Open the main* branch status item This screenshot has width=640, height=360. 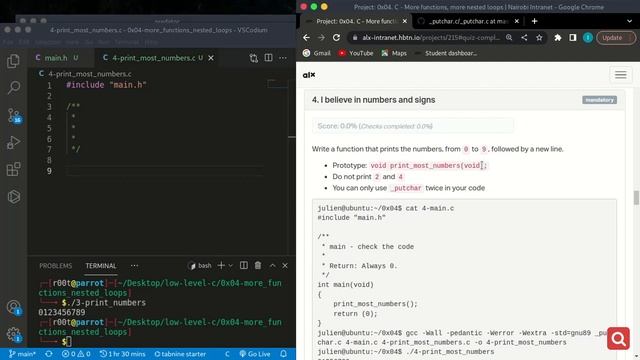pos(22,354)
